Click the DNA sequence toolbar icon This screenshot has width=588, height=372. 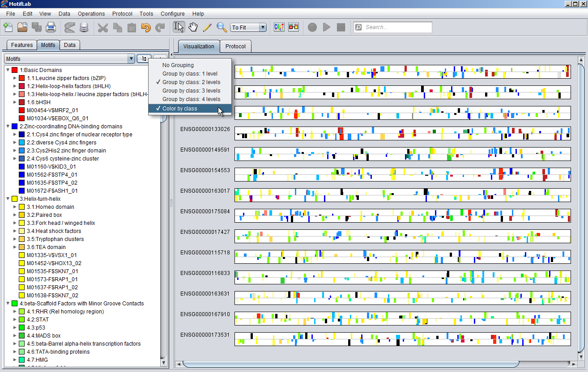click(69, 27)
